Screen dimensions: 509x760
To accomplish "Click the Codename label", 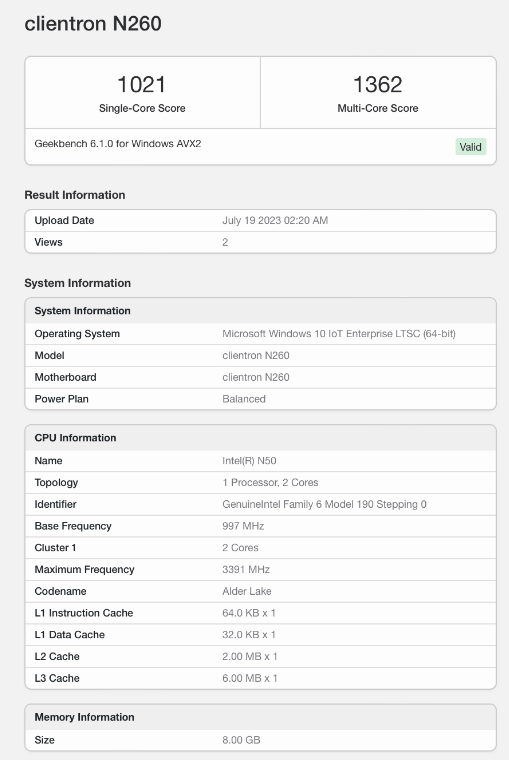I will [x=60, y=591].
